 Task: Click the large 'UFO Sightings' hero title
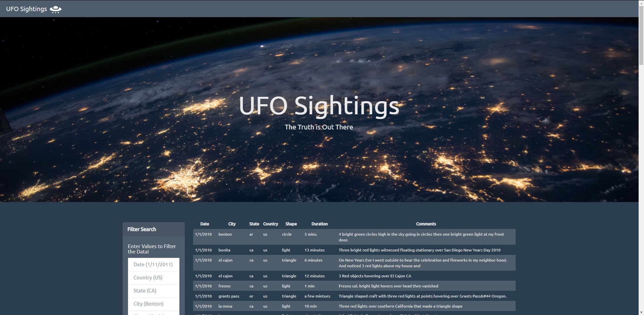tap(319, 106)
